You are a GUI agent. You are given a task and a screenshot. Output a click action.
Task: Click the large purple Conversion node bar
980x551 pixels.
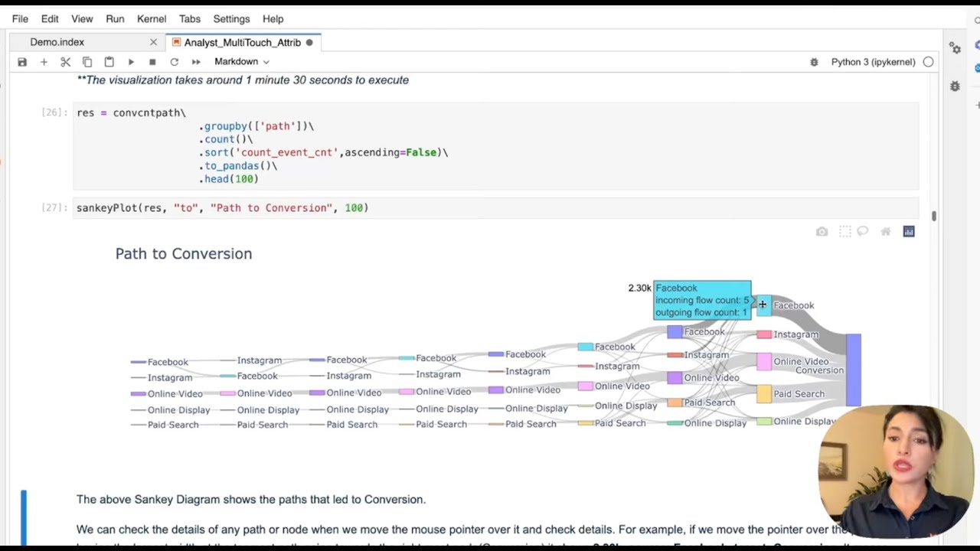854,370
